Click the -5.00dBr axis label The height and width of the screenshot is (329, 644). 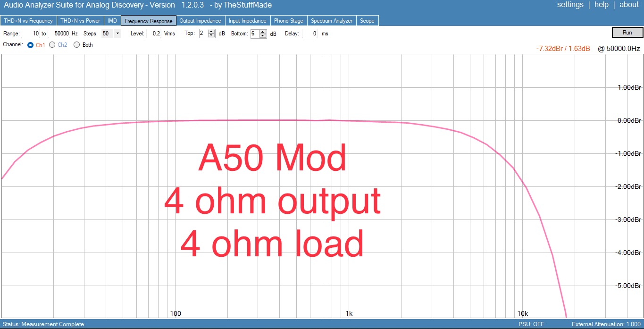628,286
